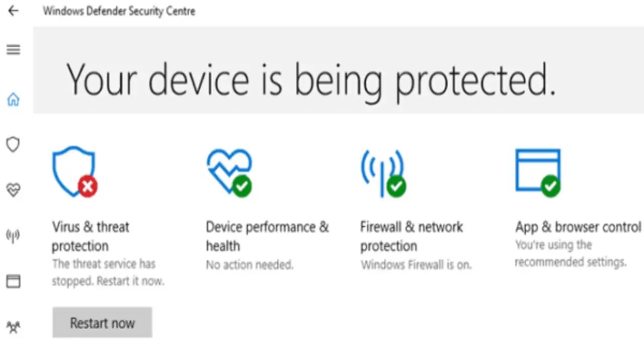Image resolution: width=644 pixels, height=362 pixels.
Task: Click the large browser window icon
Action: point(538,172)
